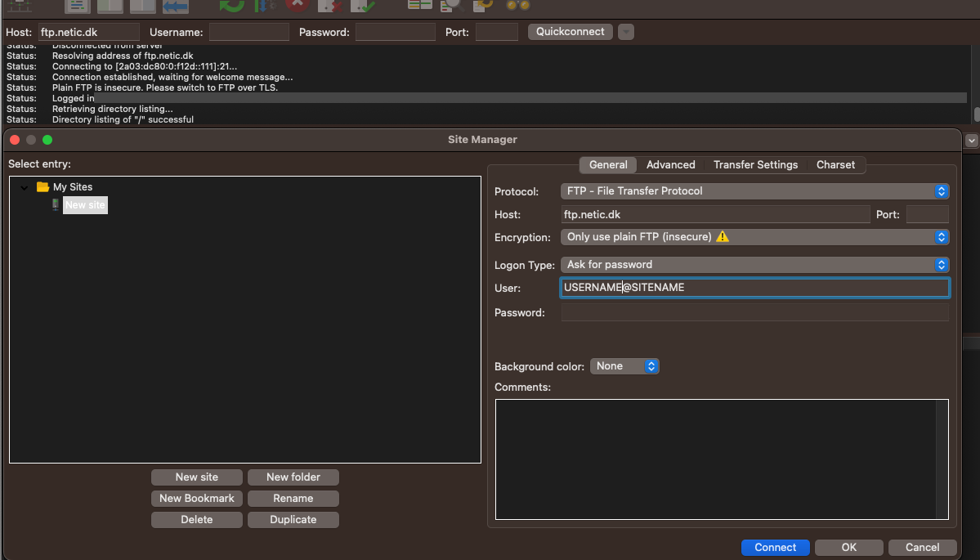The height and width of the screenshot is (560, 980).
Task: Click the binoculars file search icon
Action: click(x=517, y=5)
